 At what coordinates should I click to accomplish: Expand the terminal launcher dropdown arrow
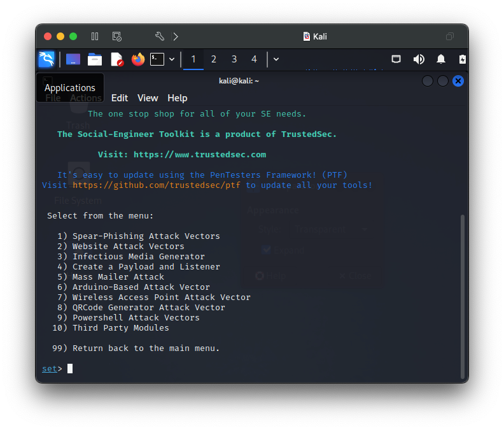click(x=172, y=59)
